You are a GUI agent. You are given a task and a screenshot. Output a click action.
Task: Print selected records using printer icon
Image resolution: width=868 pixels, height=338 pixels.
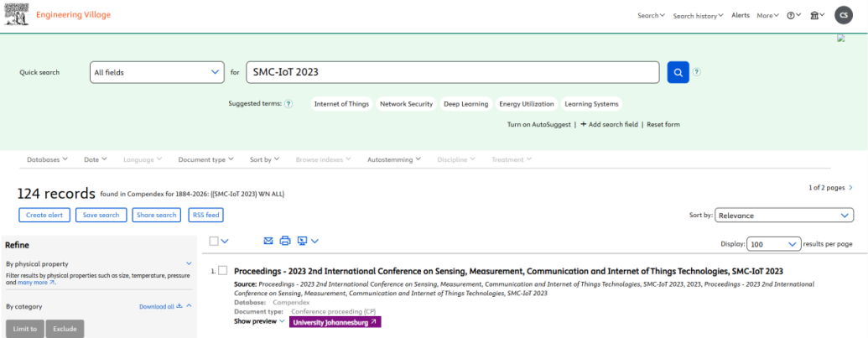click(x=285, y=241)
